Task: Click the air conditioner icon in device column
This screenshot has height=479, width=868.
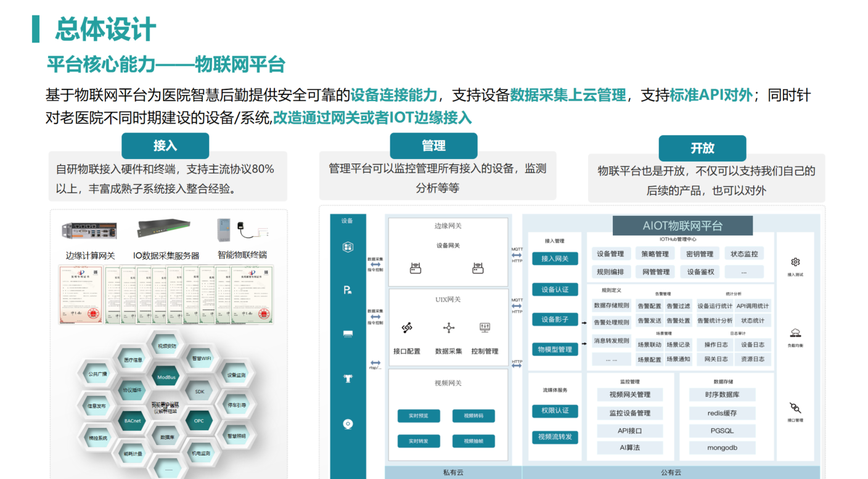Action: pos(348,334)
